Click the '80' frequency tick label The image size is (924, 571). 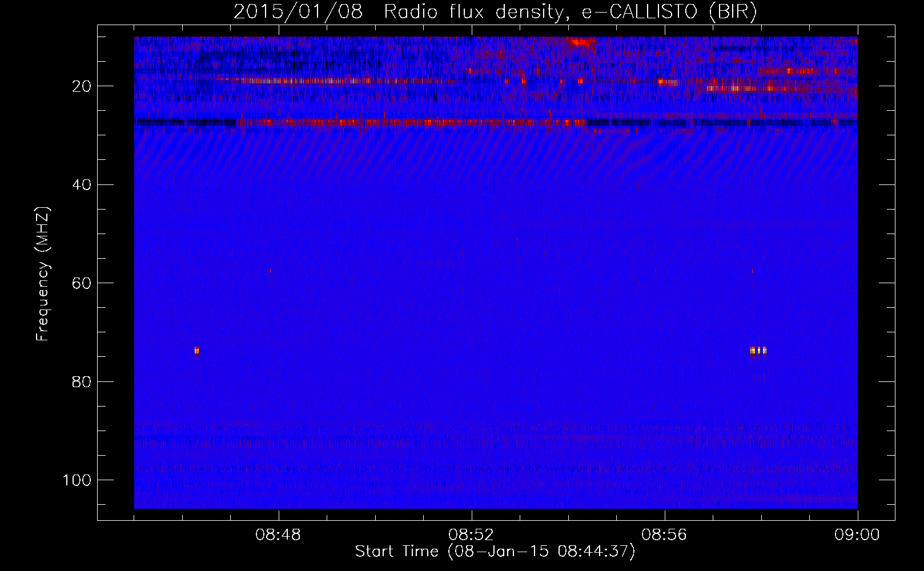click(x=82, y=382)
